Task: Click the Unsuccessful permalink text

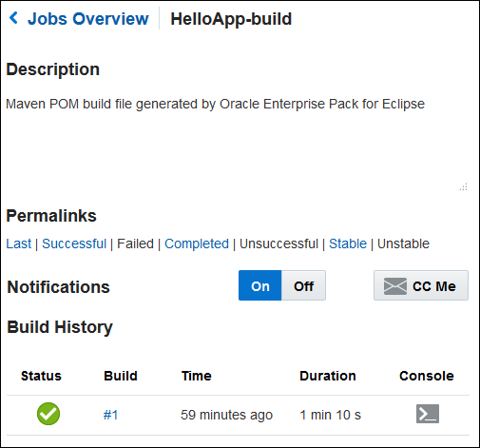Action: [278, 243]
